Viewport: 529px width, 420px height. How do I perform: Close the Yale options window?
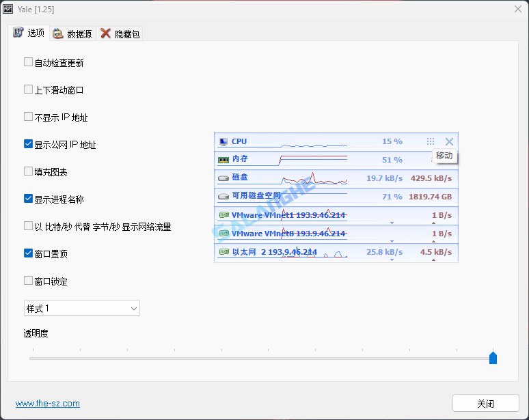pyautogui.click(x=518, y=9)
